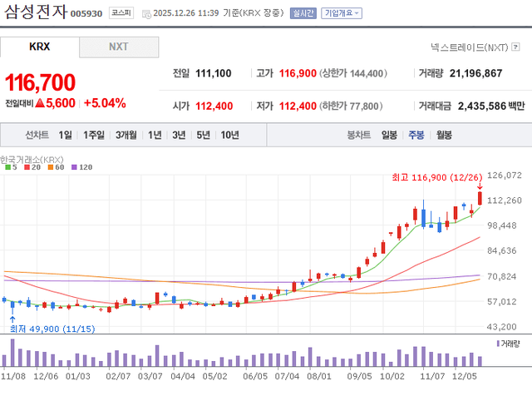Select the KRX tab
This screenshot has width=532, height=396.
[x=40, y=47]
